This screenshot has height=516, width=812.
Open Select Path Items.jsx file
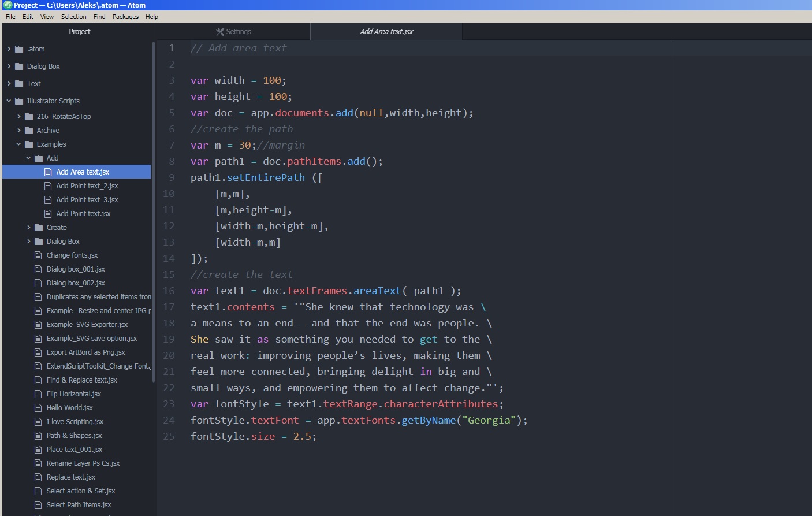(x=79, y=505)
